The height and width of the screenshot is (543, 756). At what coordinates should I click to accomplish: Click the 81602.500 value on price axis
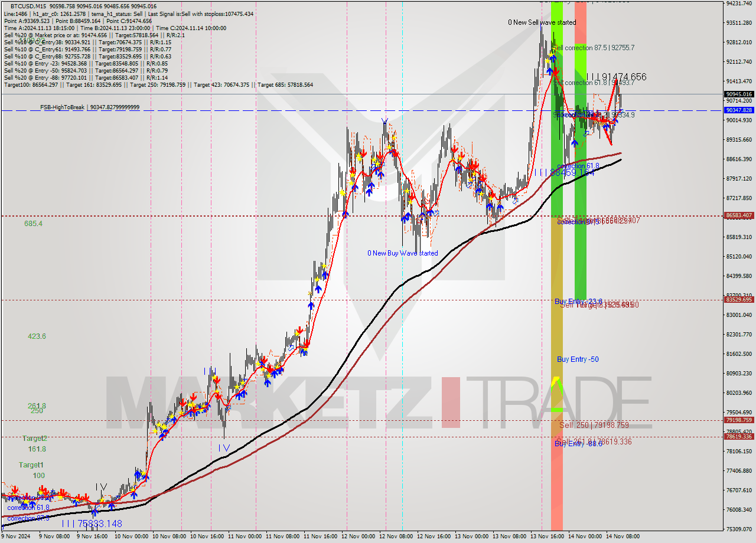coord(739,354)
